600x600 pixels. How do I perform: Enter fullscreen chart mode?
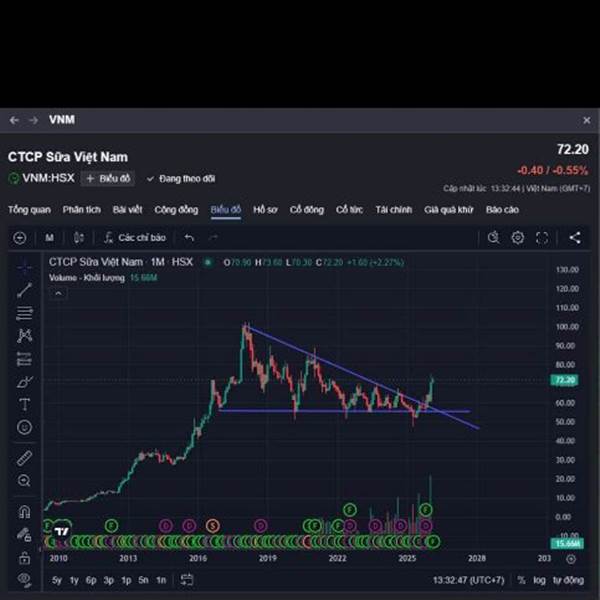[x=542, y=238]
